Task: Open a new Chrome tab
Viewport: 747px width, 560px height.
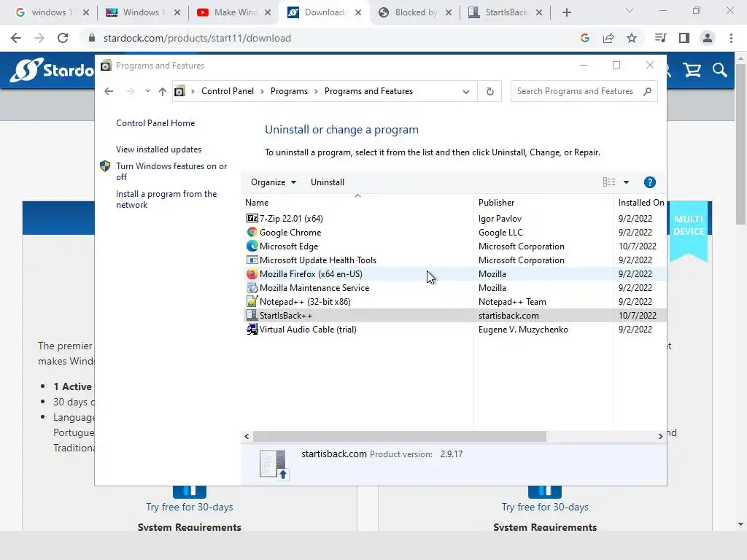Action: (x=566, y=12)
